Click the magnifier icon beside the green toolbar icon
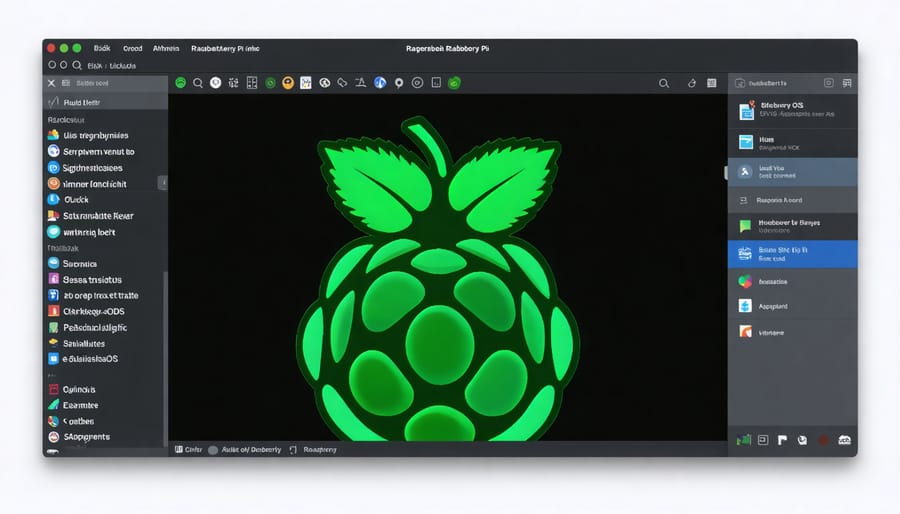 point(198,83)
